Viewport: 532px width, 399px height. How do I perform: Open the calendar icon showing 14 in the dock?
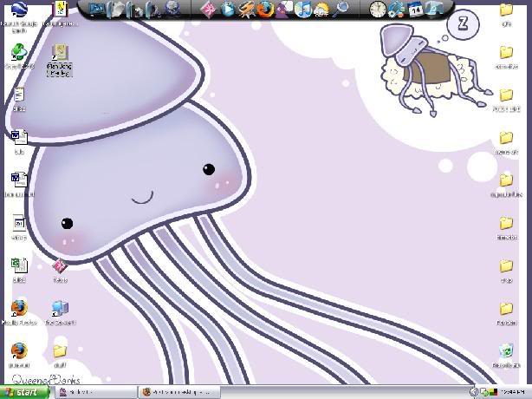tap(415, 10)
